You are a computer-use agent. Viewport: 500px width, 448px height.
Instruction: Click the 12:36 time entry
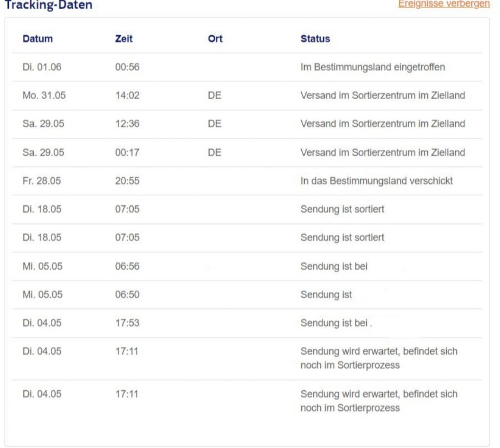pyautogui.click(x=127, y=124)
